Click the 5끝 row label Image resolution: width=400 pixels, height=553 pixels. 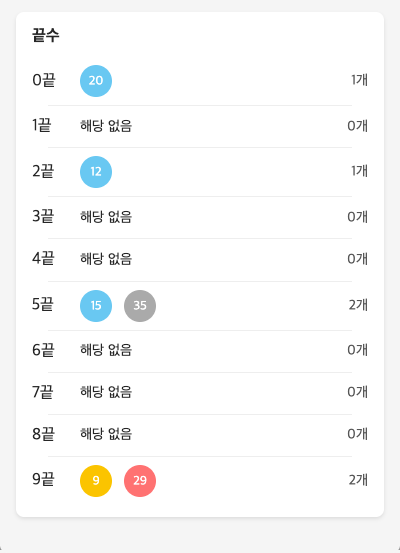click(43, 304)
